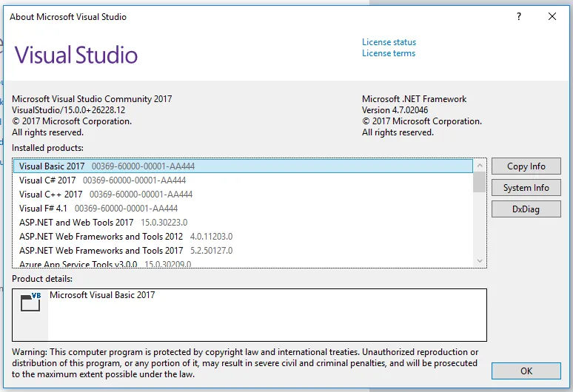The height and width of the screenshot is (392, 573).
Task: Click the VB product icon in details
Action: click(x=30, y=302)
